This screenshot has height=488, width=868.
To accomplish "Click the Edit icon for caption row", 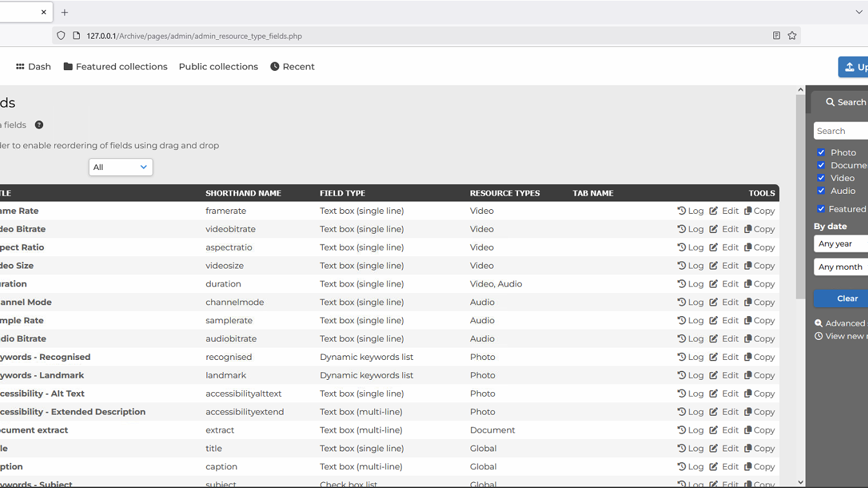I will tap(713, 467).
